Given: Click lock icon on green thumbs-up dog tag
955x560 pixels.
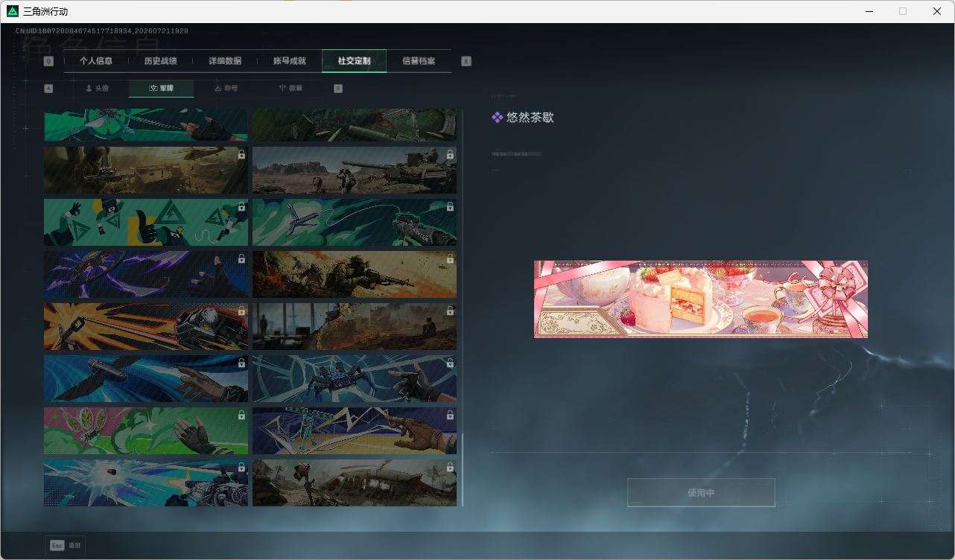Looking at the screenshot, I should (x=241, y=207).
